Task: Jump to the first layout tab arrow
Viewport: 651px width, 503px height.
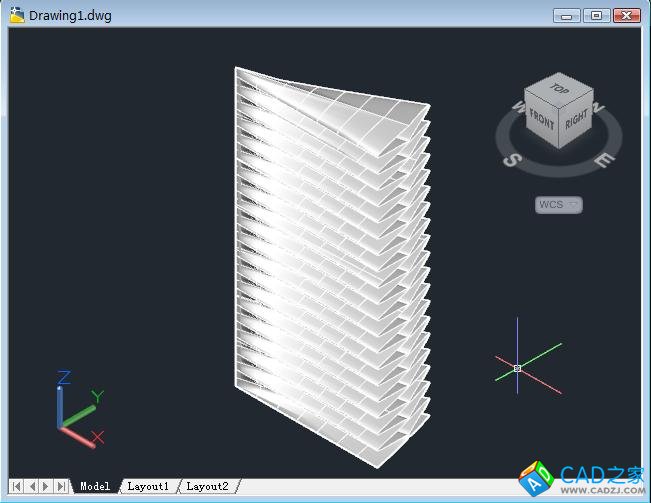Action: [17, 486]
